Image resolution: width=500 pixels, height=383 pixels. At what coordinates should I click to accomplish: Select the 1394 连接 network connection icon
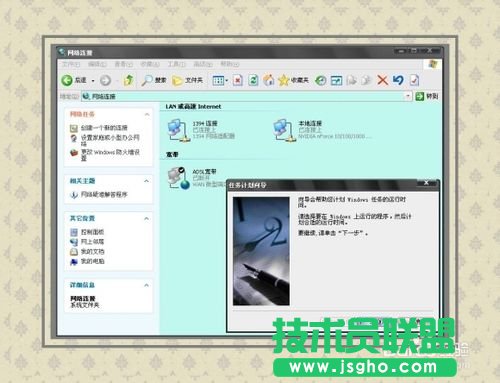[x=179, y=130]
